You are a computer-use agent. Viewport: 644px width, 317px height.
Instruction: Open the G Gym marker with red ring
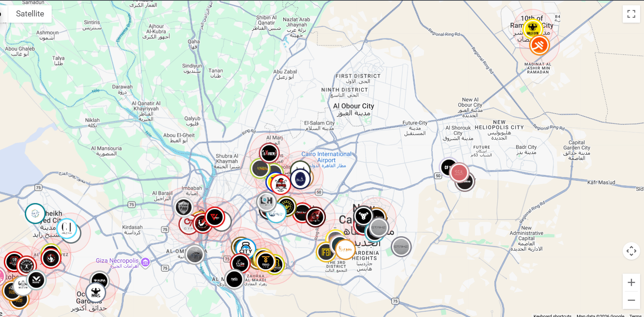click(x=188, y=224)
